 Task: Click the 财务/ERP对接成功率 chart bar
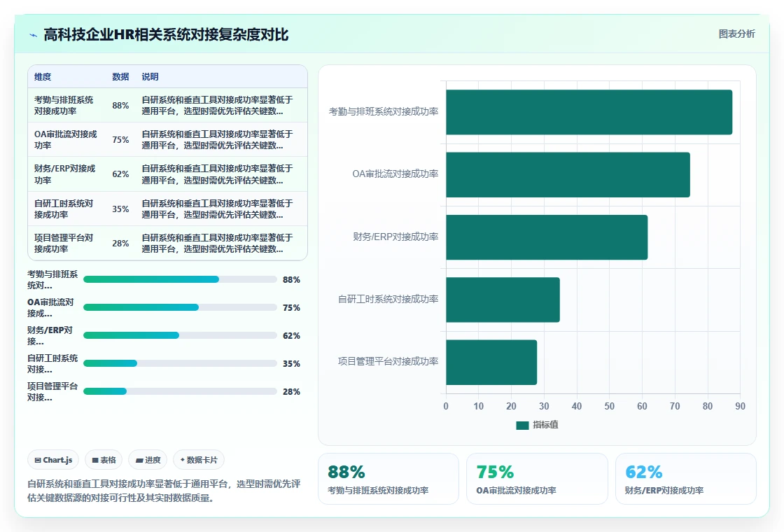547,237
